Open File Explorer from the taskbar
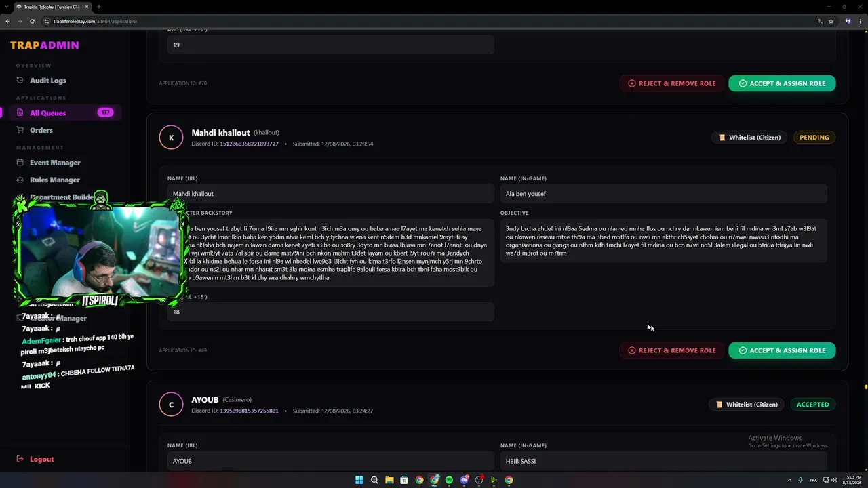The height and width of the screenshot is (488, 868). pos(389,480)
